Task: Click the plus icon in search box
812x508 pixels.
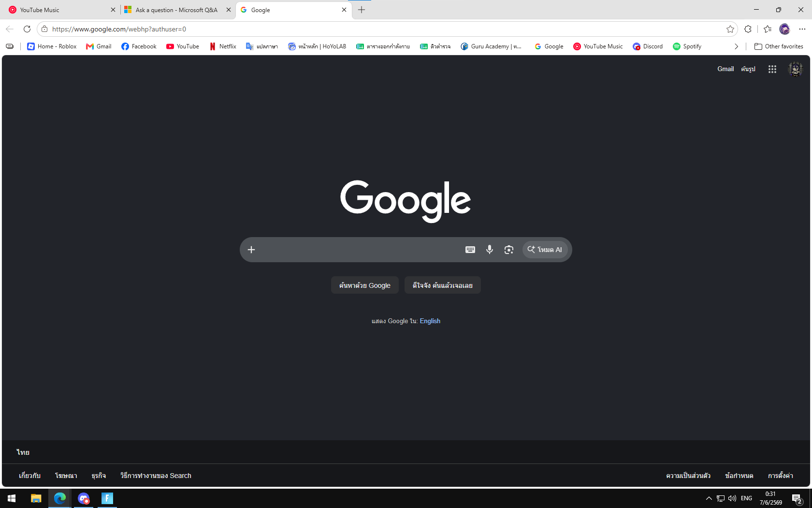Action: (251, 250)
